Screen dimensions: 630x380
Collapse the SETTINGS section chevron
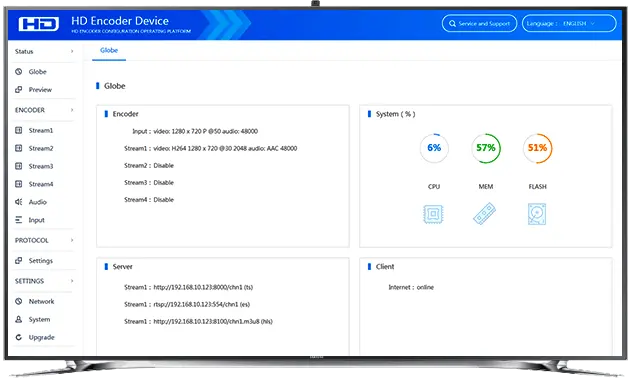pyautogui.click(x=72, y=281)
